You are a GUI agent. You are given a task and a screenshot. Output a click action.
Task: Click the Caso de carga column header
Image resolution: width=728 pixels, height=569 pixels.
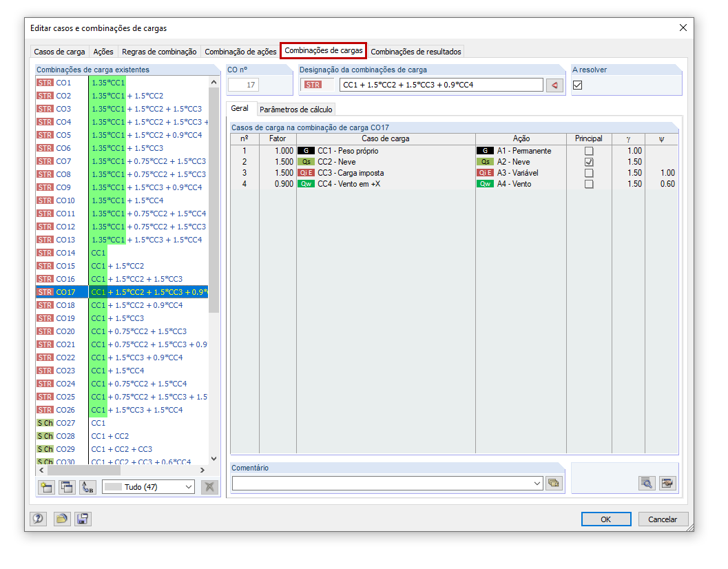386,139
